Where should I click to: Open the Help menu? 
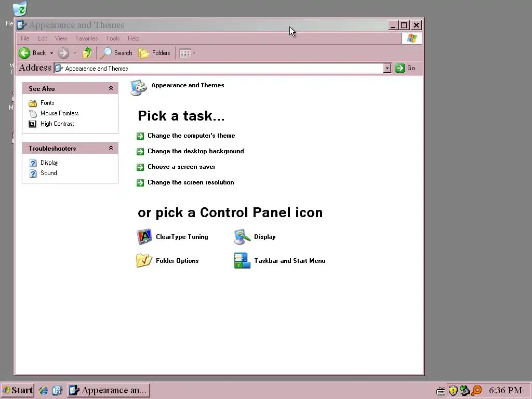134,38
